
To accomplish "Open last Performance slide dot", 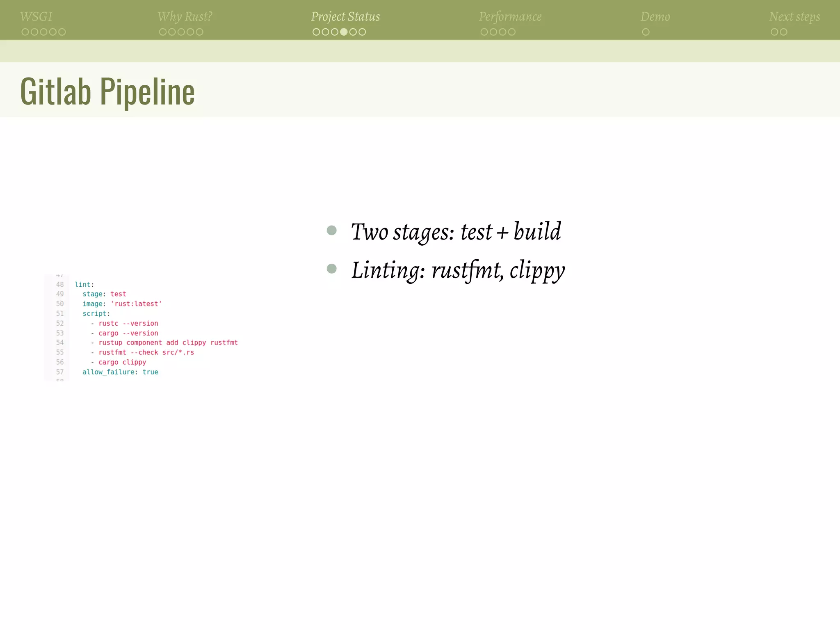I will tap(512, 32).
